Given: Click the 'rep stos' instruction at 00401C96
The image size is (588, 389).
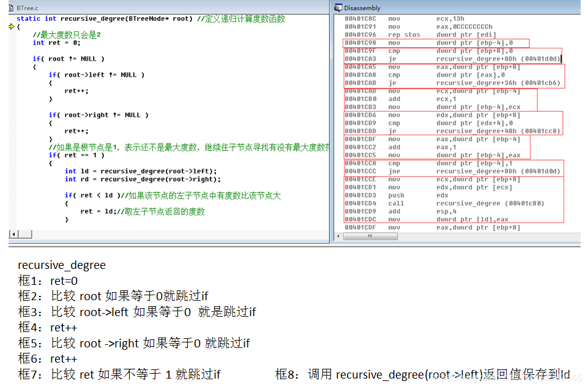Looking at the screenshot, I should 420,35.
